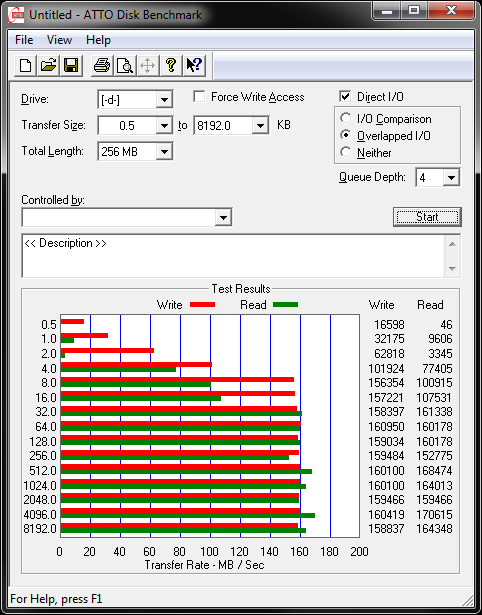
Task: Select the Neither radio option
Action: 346,152
